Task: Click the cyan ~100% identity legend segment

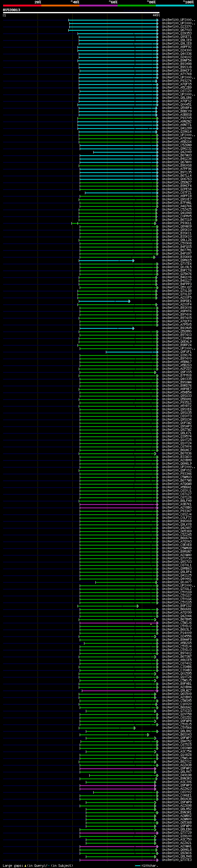Action: [175, 6]
